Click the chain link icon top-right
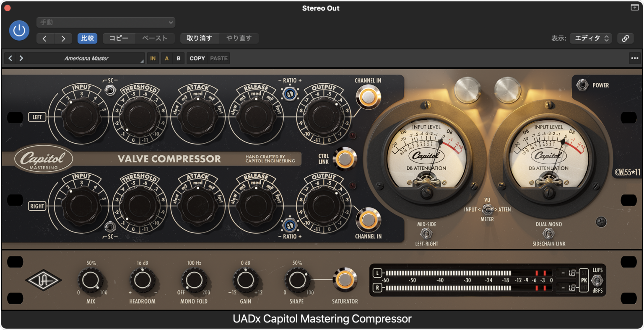Screen dimensions: 644x330 coord(625,38)
